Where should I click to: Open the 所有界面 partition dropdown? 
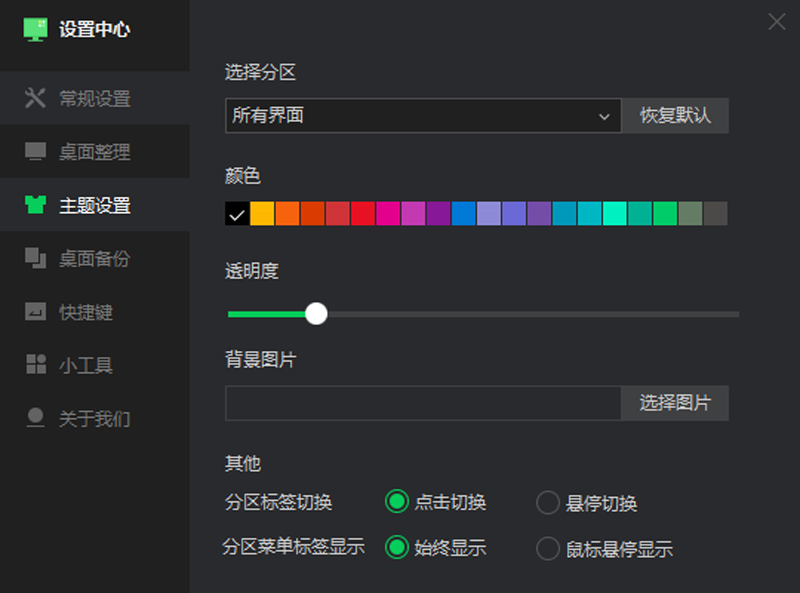click(423, 116)
